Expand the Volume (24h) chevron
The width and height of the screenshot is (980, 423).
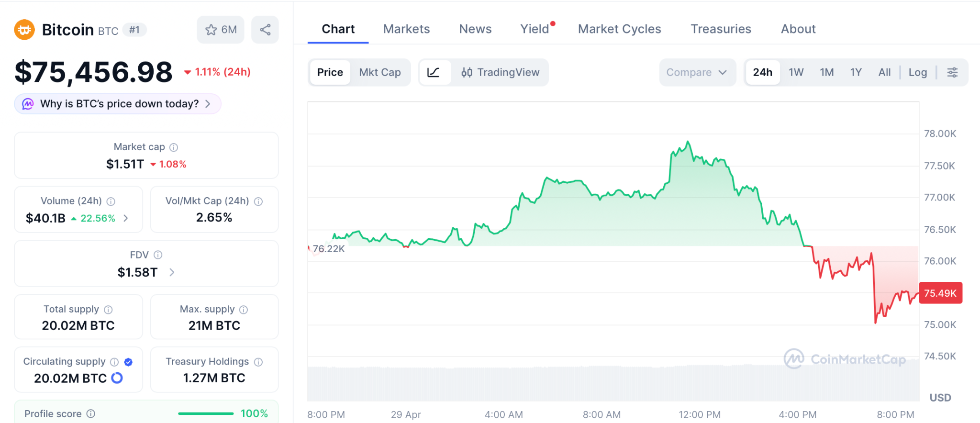[126, 218]
